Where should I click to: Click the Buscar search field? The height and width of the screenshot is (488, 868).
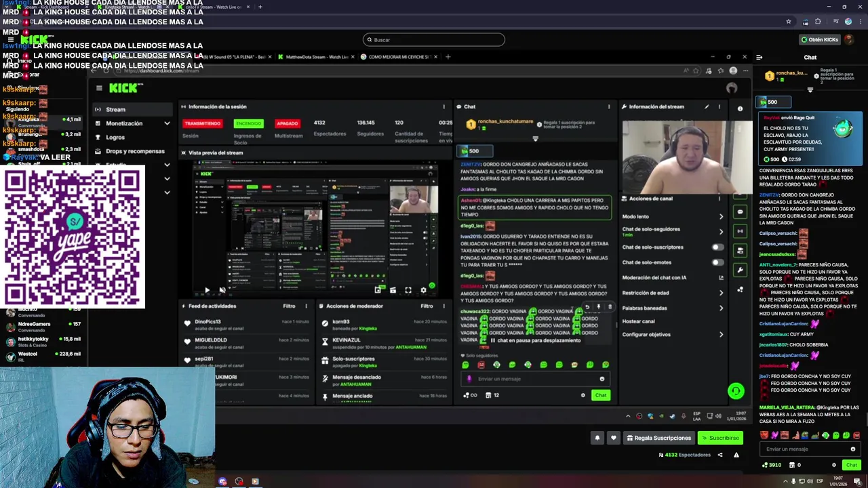[x=434, y=39]
